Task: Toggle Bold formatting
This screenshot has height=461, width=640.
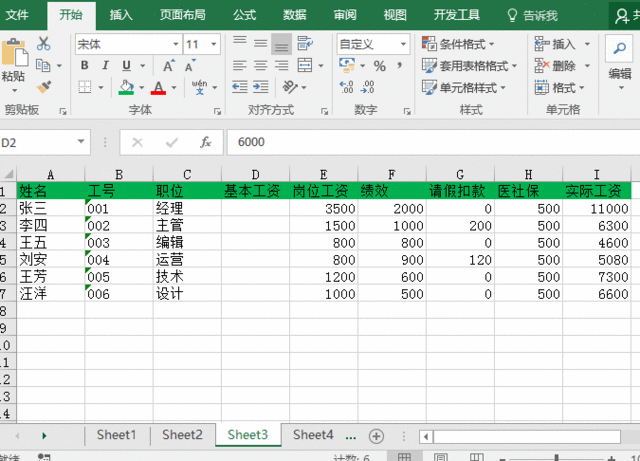Action: [84, 66]
